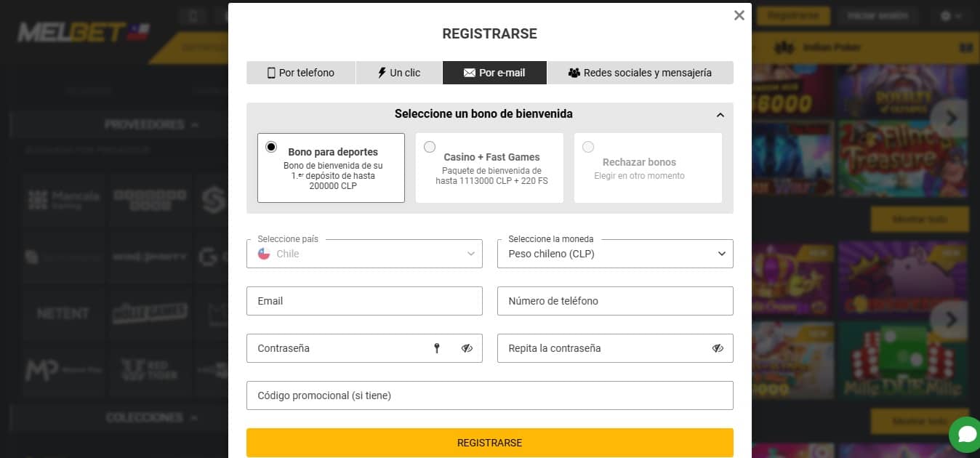Click the lightning icon on Un clic tab
980x458 pixels.
(381, 73)
